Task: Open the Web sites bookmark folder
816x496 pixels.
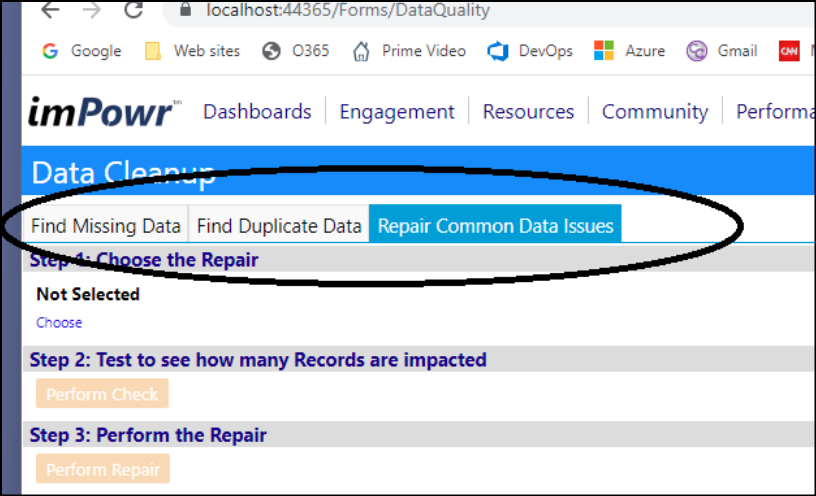Action: [192, 51]
